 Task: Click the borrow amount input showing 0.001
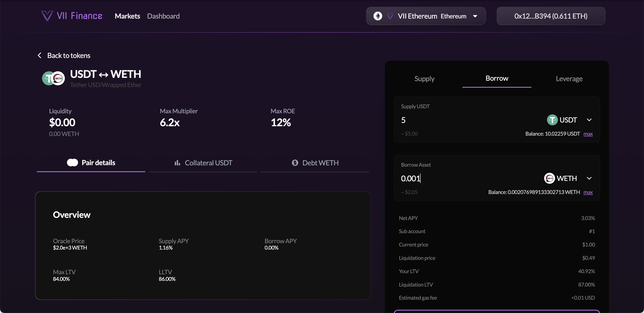411,178
